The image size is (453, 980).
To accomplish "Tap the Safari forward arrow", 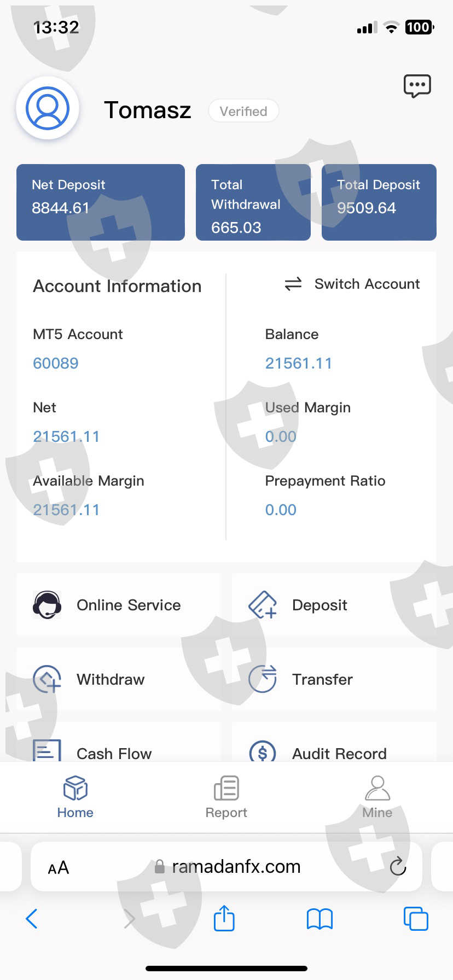I will click(x=129, y=919).
